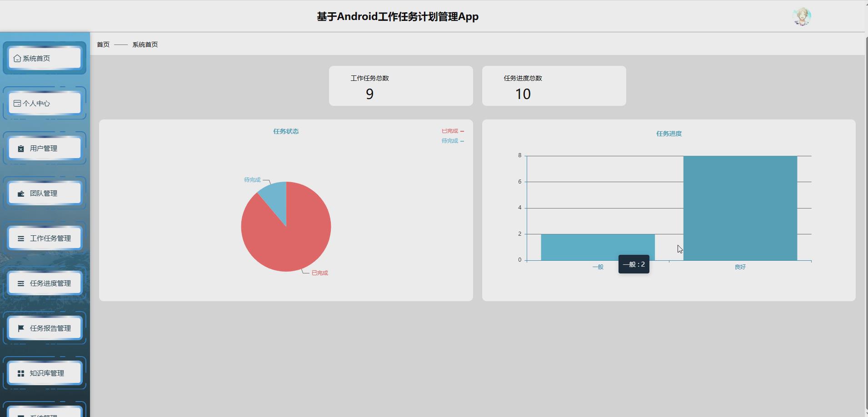868x417 pixels.
Task: Open 用户管理 in the sidebar
Action: 45,148
